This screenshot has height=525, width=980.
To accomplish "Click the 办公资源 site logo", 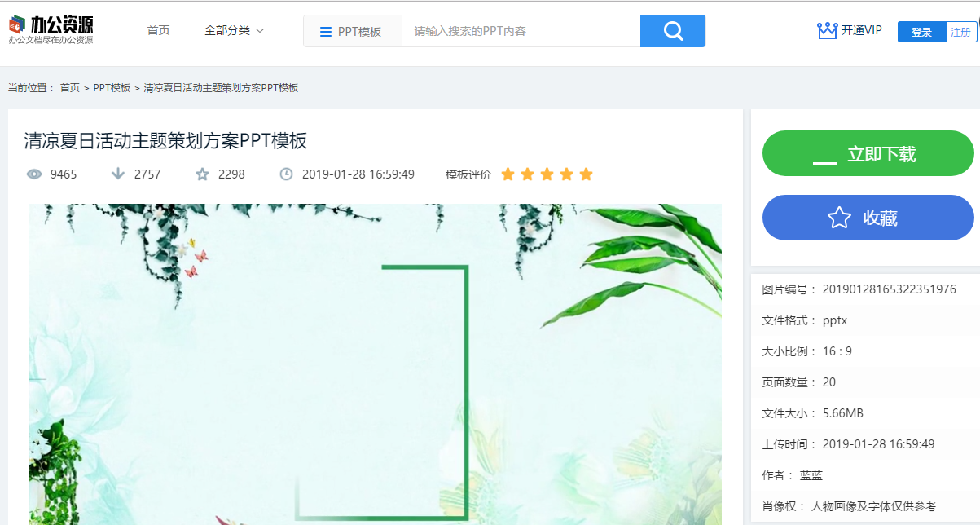I will click(x=51, y=29).
